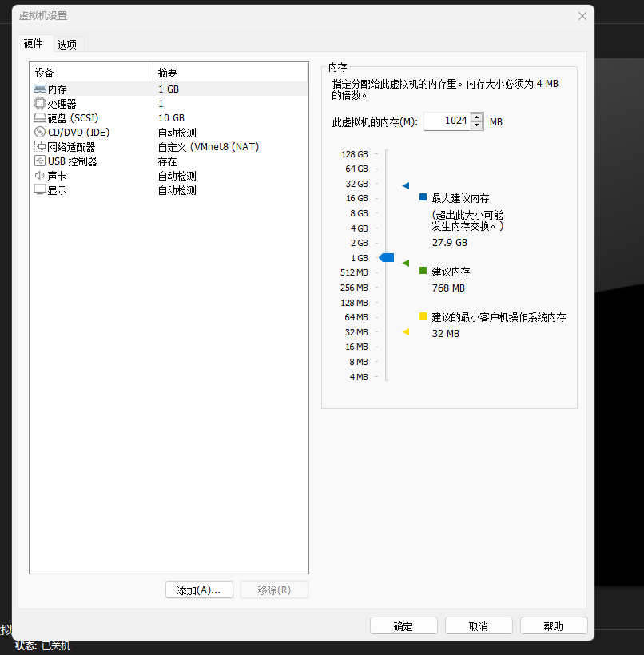644x655 pixels.
Task: Click the 128 MB mark on memory scale
Action: pyautogui.click(x=354, y=303)
